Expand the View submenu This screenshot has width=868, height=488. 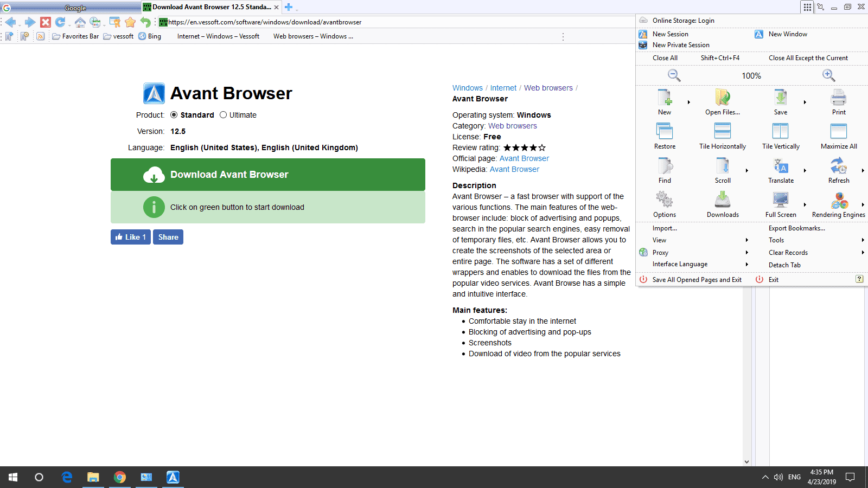pos(694,240)
